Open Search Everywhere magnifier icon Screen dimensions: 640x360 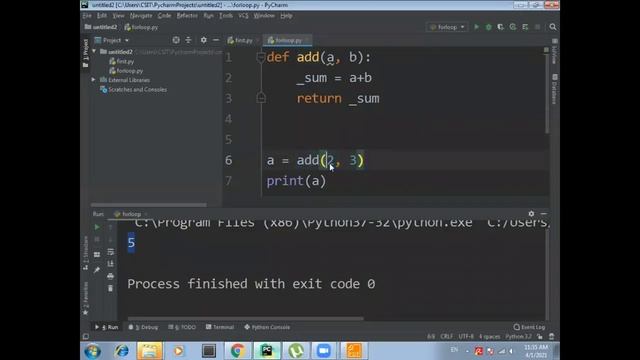point(553,27)
